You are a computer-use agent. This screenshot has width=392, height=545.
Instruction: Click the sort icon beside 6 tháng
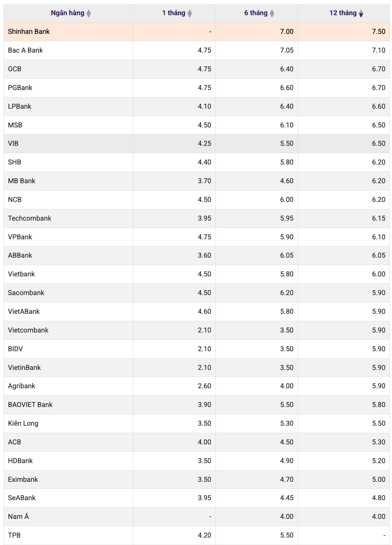tap(272, 13)
